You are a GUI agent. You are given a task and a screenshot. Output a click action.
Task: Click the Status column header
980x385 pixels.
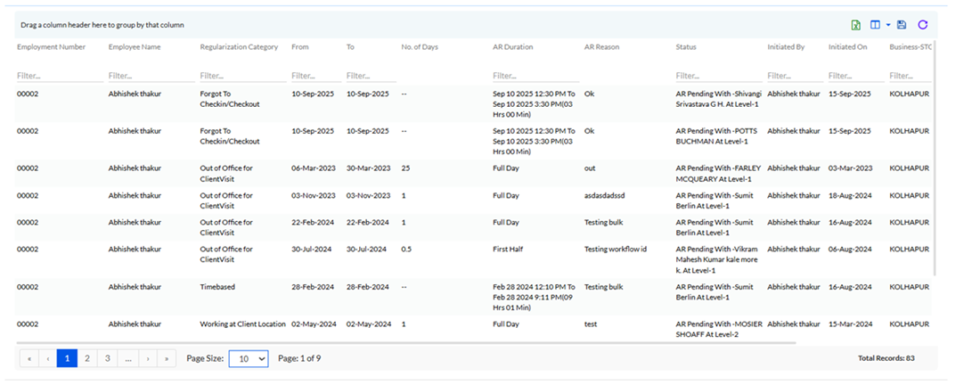686,47
